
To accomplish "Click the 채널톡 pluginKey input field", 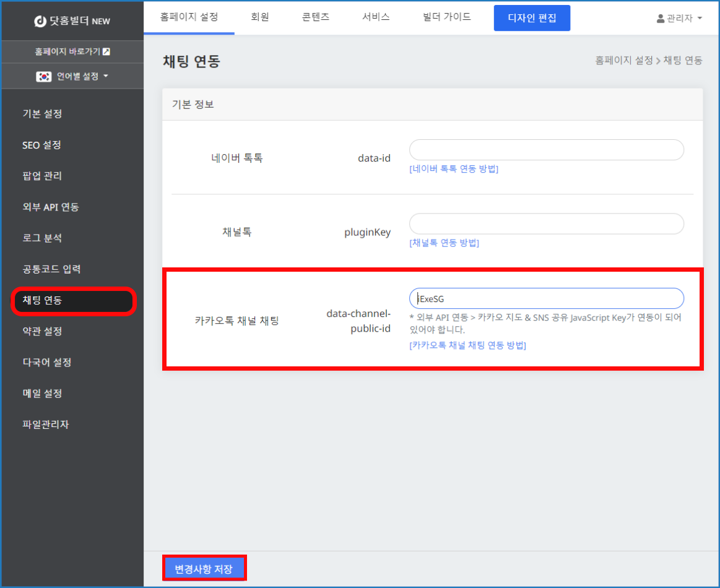I will tap(546, 224).
